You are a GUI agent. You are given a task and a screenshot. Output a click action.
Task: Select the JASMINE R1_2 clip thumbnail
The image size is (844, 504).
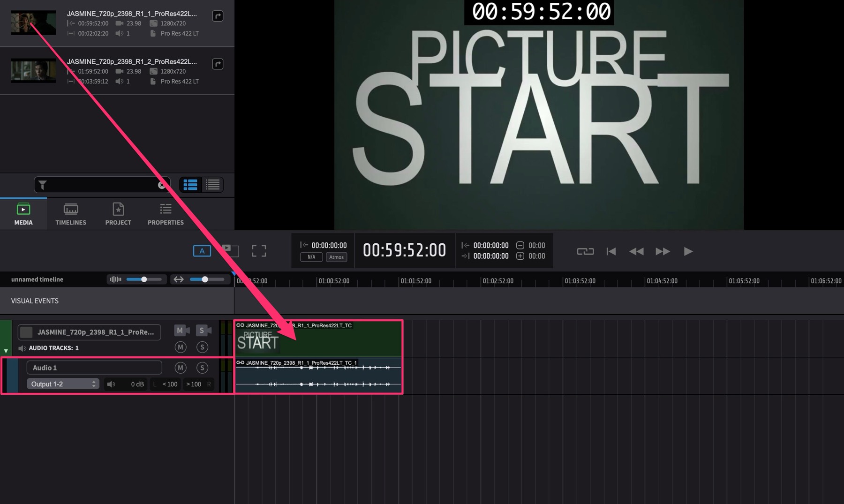click(x=33, y=71)
